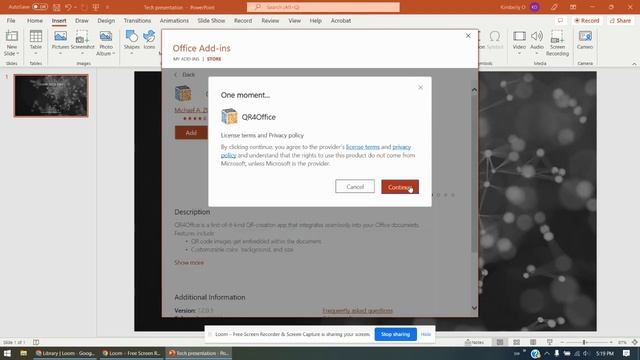Viewport: 640px width, 360px height.
Task: Click the New Slide icon
Action: click(x=12, y=37)
